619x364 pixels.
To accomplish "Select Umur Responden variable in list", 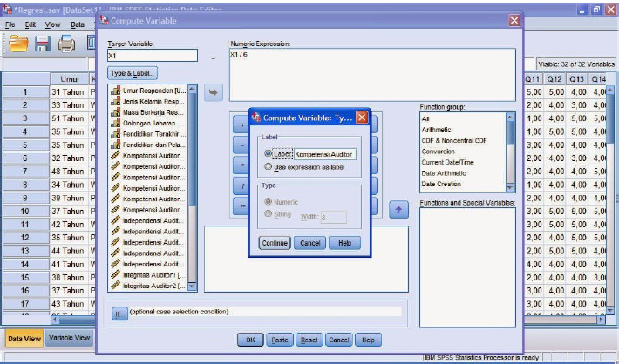I will (150, 91).
